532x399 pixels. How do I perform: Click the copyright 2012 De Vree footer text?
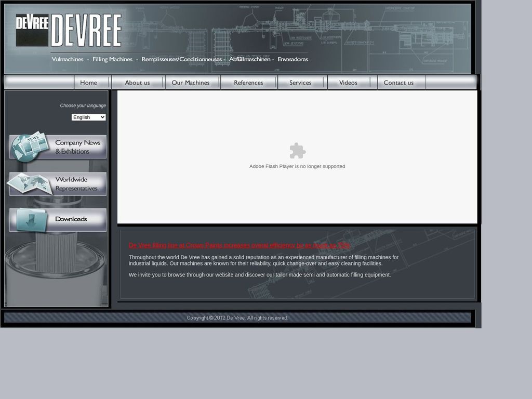tap(237, 318)
